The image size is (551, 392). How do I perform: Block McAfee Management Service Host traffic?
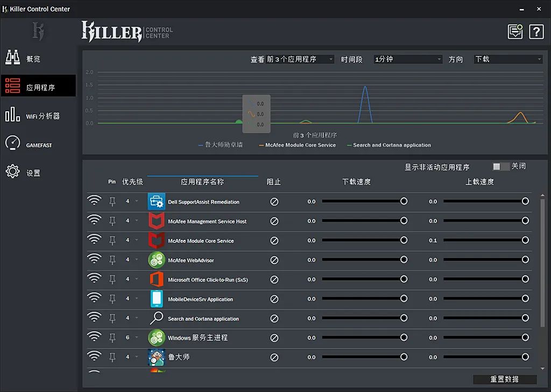tap(274, 221)
